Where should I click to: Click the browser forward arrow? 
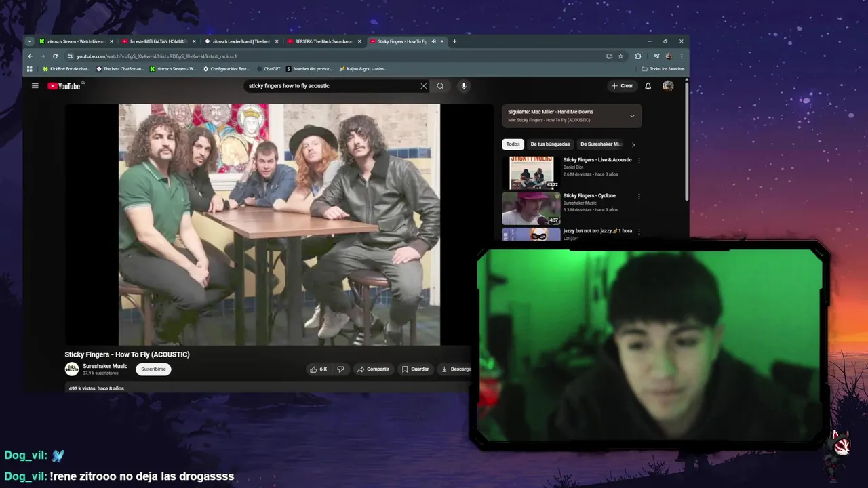[42, 56]
